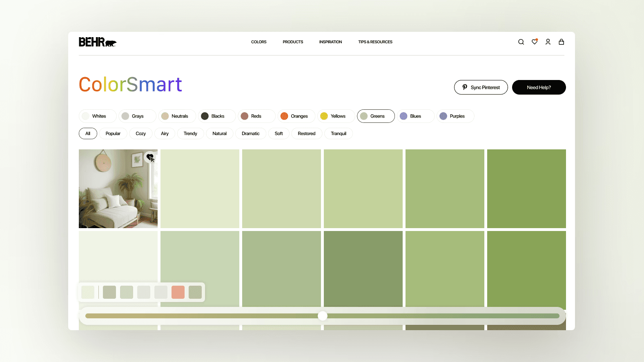Click the Need Help? button
Viewport: 644px width, 362px height.
coord(539,87)
